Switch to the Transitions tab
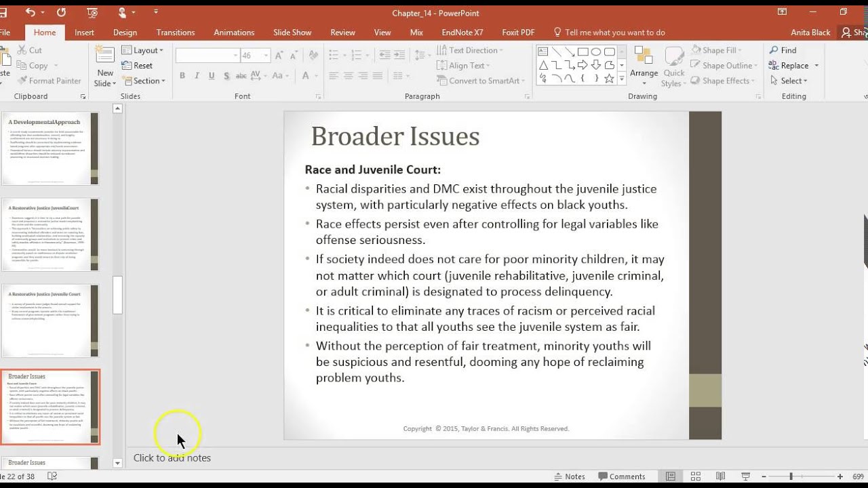The width and height of the screenshot is (868, 488). point(175,33)
